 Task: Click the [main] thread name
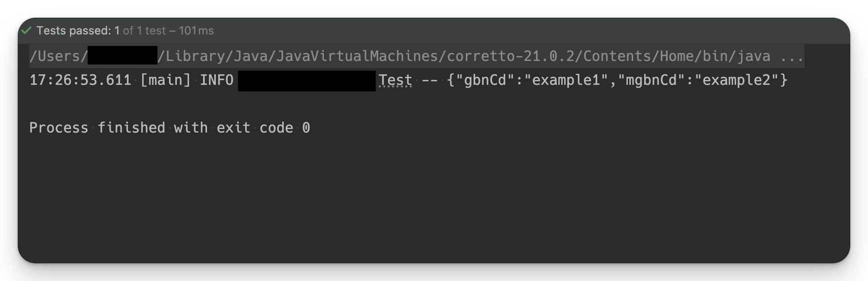[165, 80]
